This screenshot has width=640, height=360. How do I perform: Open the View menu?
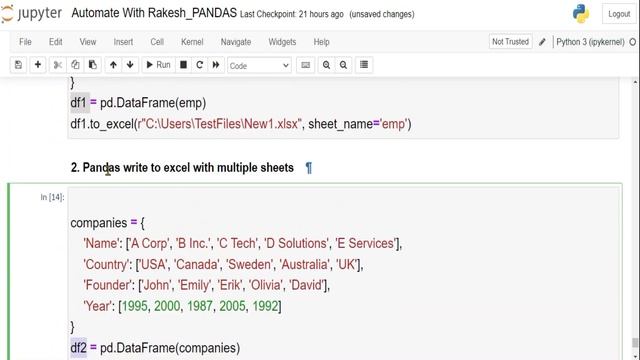point(88,42)
